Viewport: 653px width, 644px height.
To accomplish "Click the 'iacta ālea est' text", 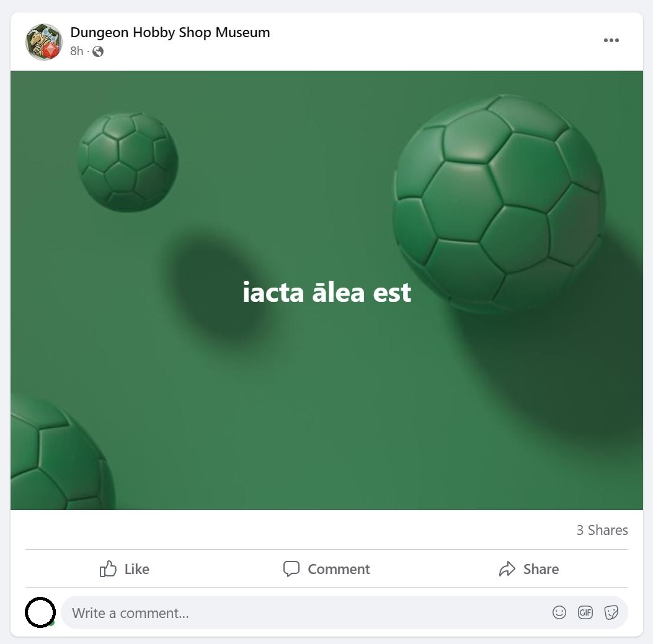I will pyautogui.click(x=327, y=292).
